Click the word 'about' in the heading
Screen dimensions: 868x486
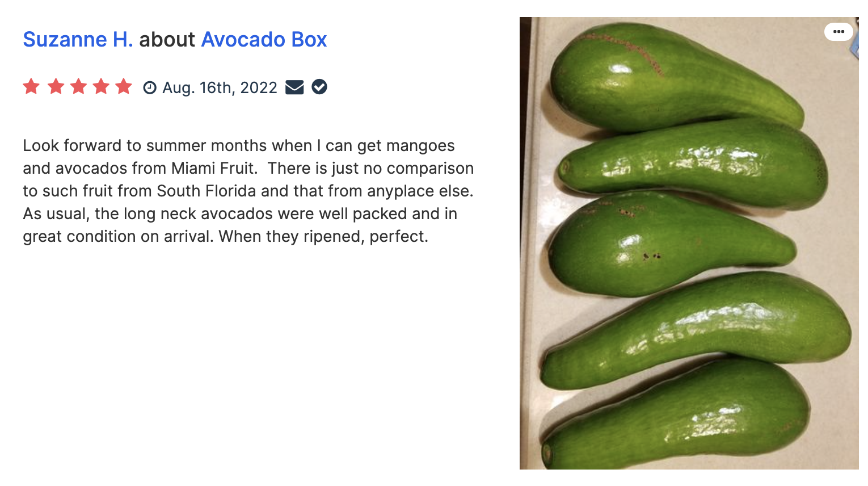click(167, 39)
